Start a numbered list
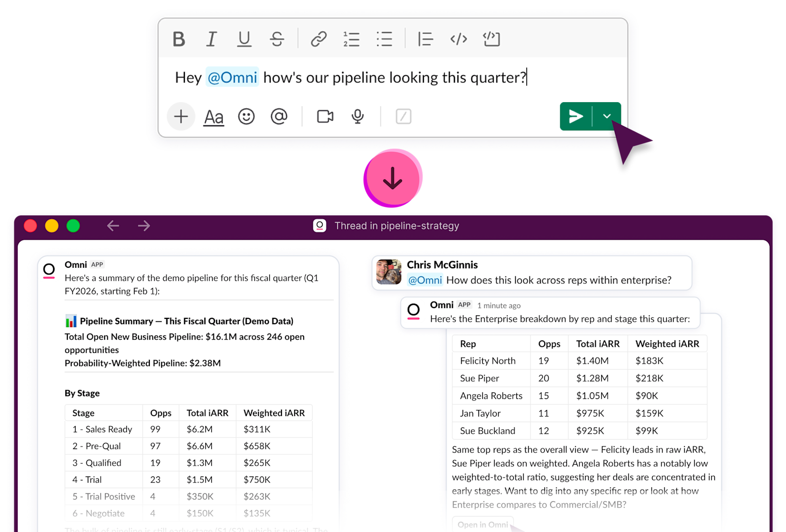Image resolution: width=786 pixels, height=532 pixels. tap(351, 39)
